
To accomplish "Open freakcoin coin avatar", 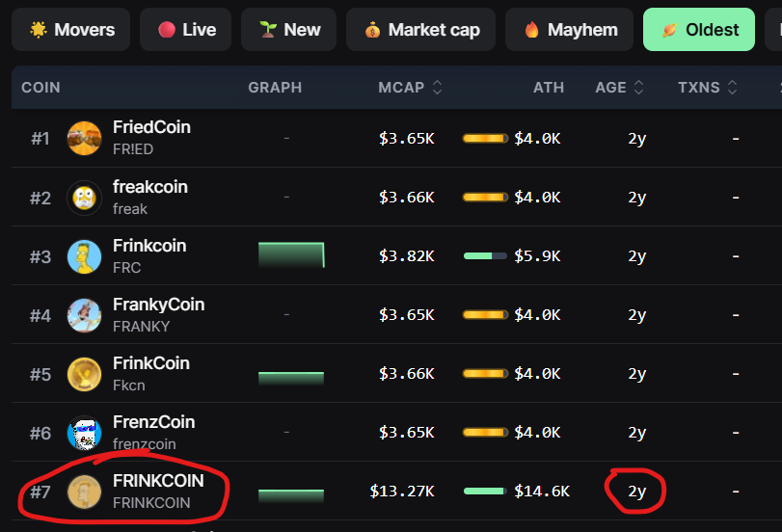I will [84, 198].
